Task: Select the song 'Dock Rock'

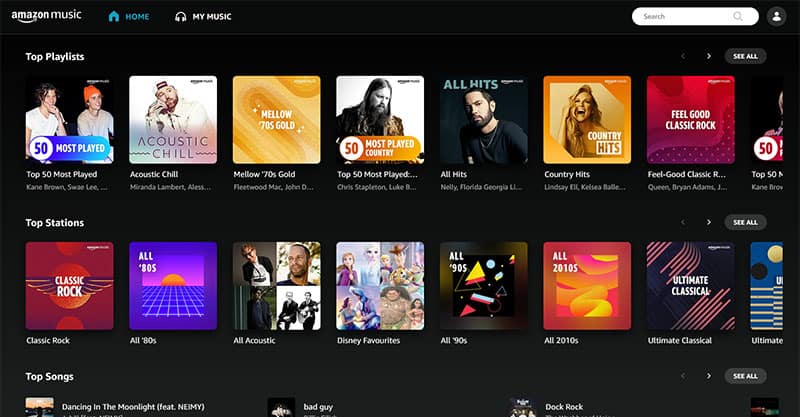Action: [564, 407]
